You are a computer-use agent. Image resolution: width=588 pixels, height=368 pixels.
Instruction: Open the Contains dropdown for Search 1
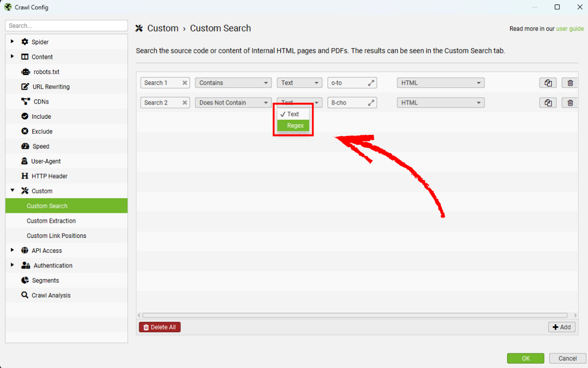(x=233, y=83)
